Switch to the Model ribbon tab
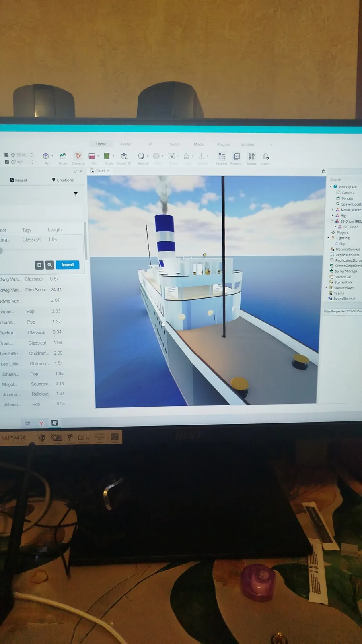Viewport: 362px width, 644px height. point(199,144)
